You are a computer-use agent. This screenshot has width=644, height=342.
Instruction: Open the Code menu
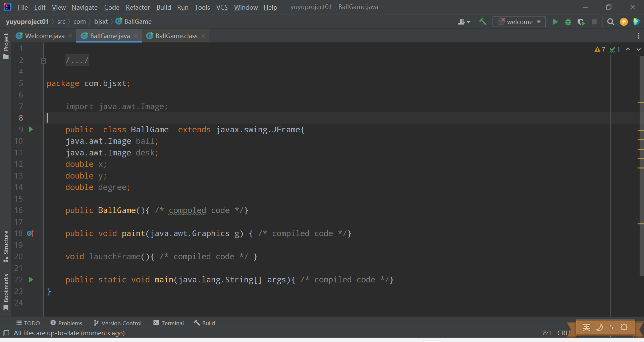click(x=112, y=7)
